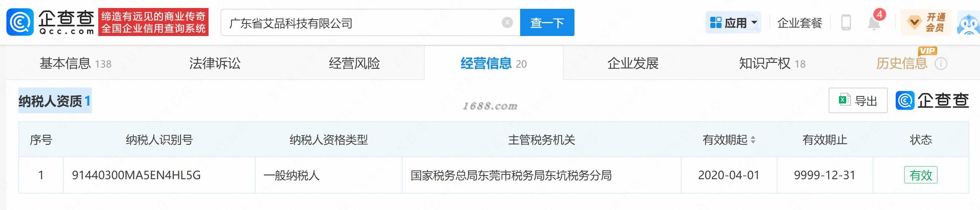Click the Qcc.com logo icon

[20, 22]
